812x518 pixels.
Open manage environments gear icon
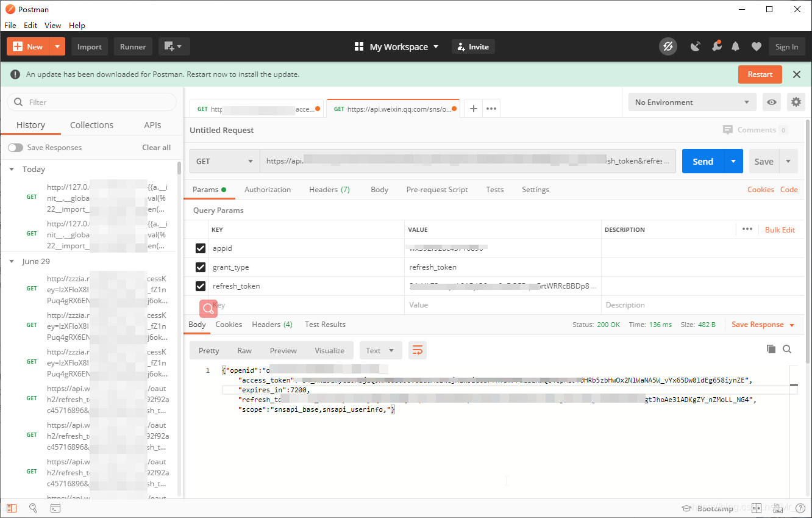tap(796, 103)
